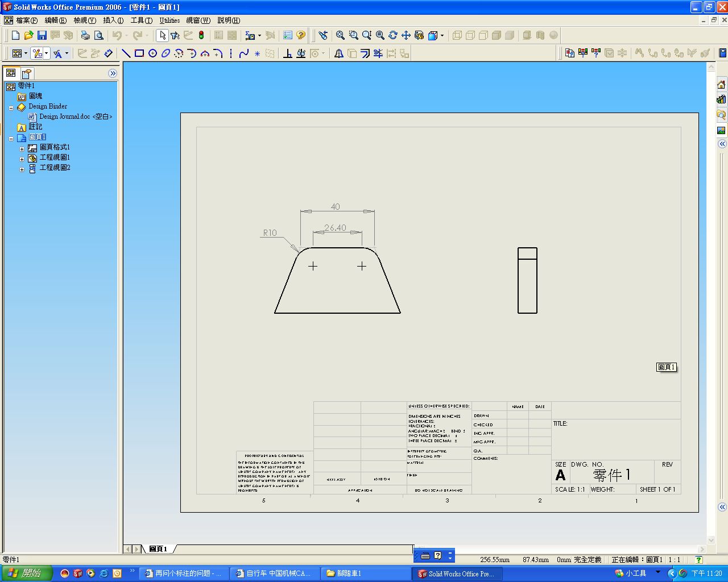This screenshot has height=582, width=728.
Task: Open the view orientation dropdown arrow
Action: 442,35
